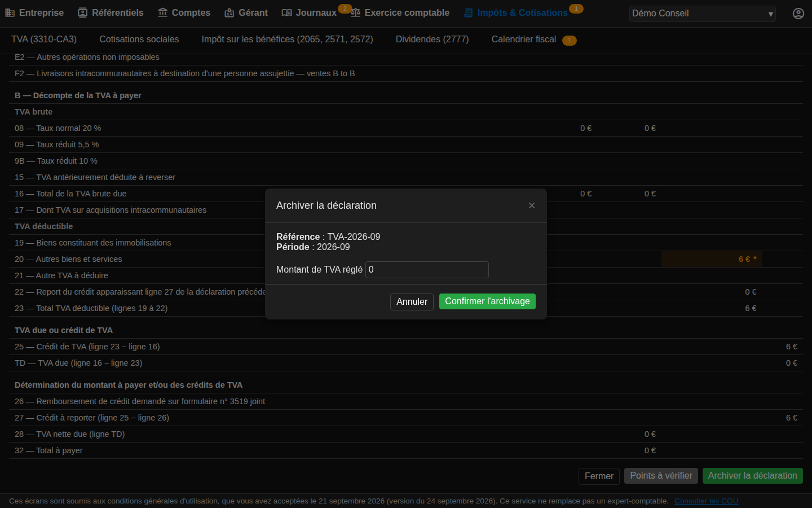Click Archiver la déclaration green button

[x=753, y=476]
